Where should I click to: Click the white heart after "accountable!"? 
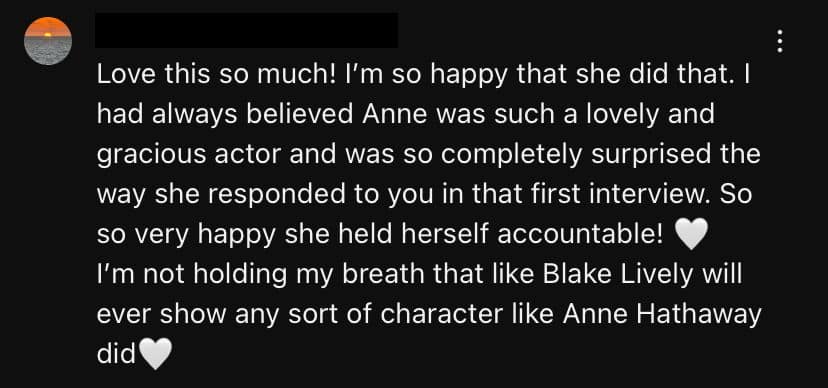click(x=691, y=235)
